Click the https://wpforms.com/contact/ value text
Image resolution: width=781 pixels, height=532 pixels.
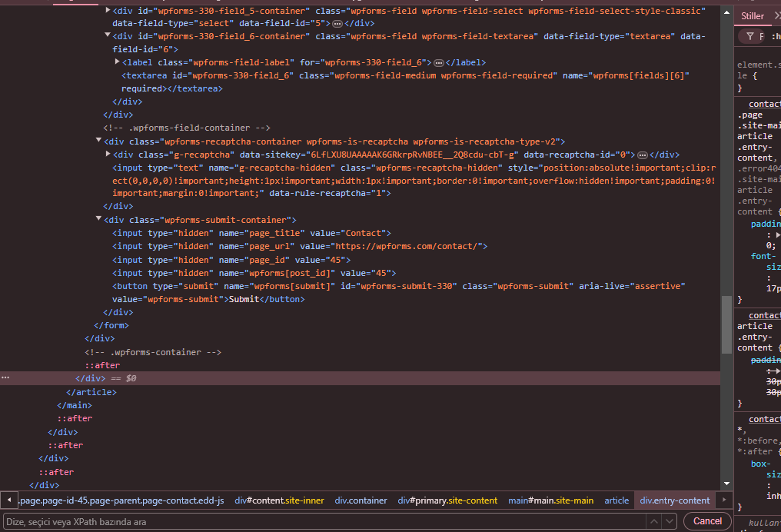click(x=405, y=246)
